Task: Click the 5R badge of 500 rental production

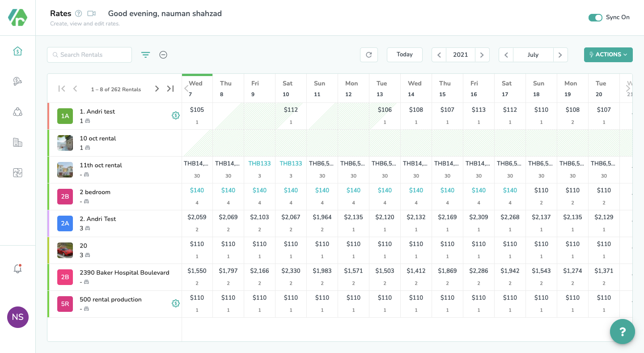Action: point(65,304)
